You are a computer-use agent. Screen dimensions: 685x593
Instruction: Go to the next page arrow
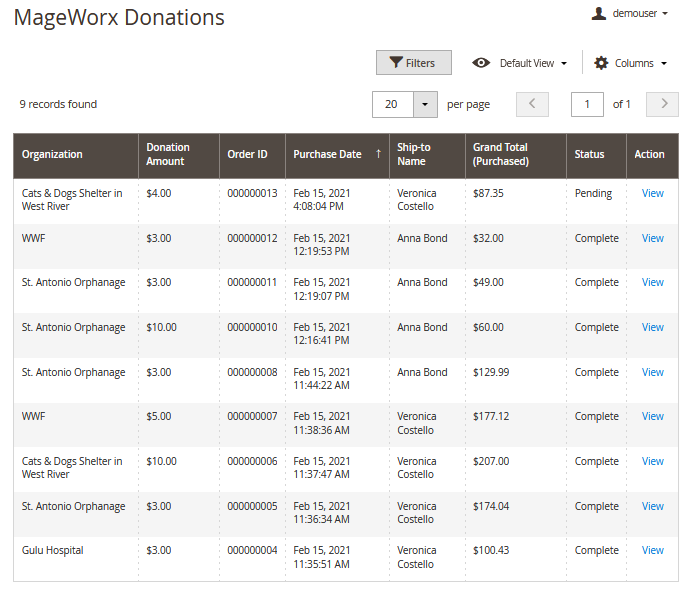point(662,104)
